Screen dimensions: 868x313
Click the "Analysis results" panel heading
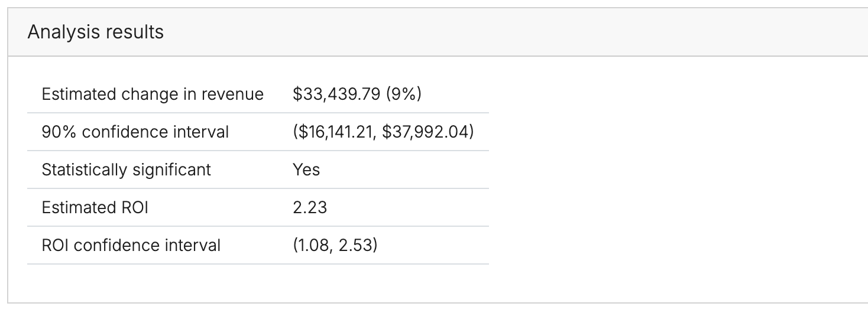[95, 32]
